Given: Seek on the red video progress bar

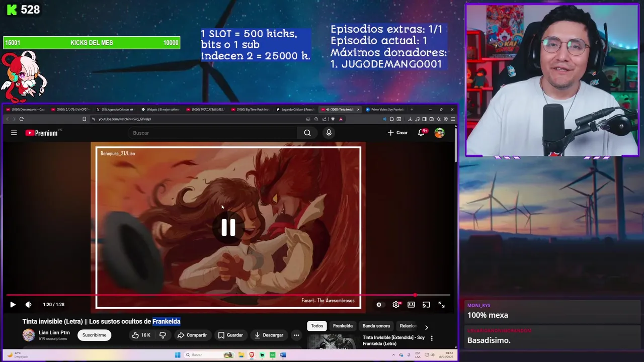Looking at the screenshot, I should [x=228, y=295].
